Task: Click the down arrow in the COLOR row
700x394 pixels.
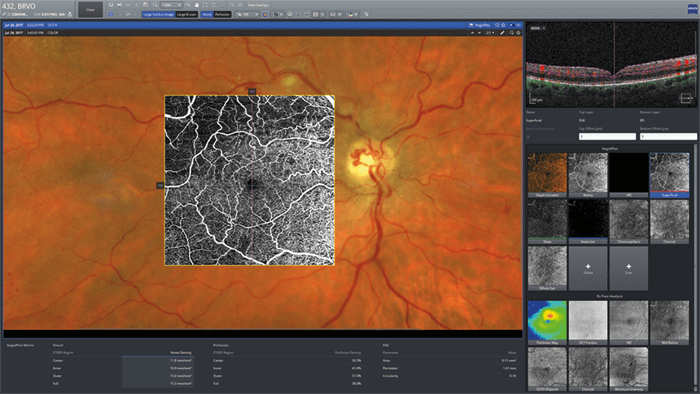Action: (479, 33)
